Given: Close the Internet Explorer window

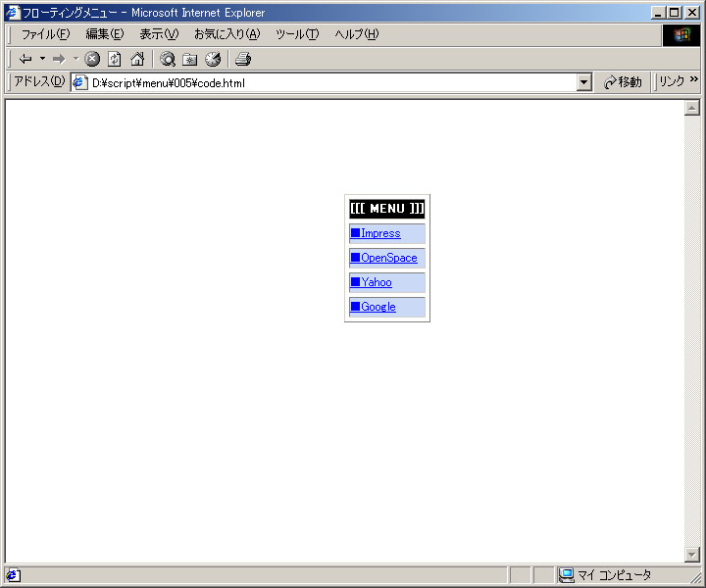Looking at the screenshot, I should pos(692,13).
